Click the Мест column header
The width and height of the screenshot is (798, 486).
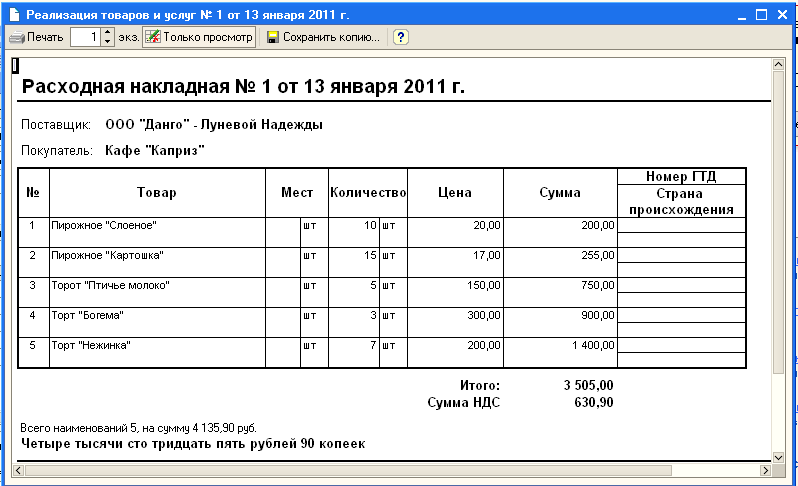coord(297,193)
